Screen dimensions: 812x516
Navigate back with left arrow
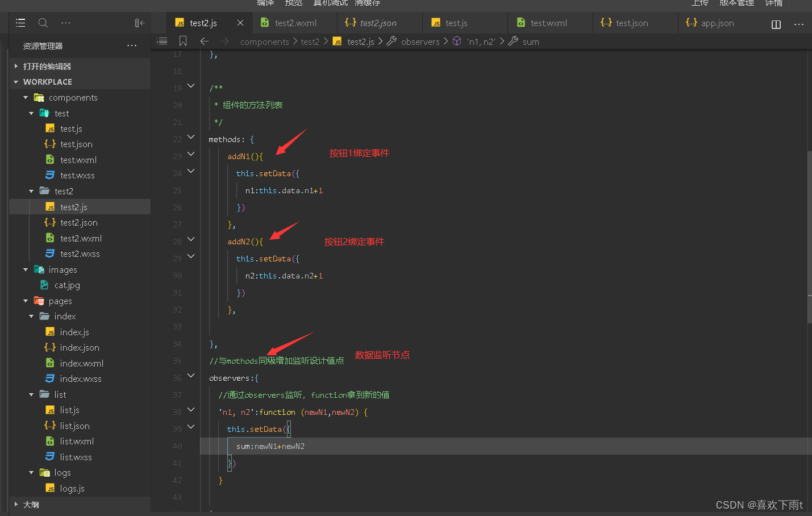click(205, 41)
